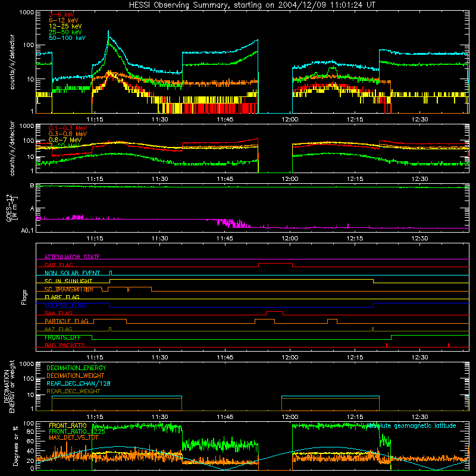This screenshot has height=476, width=476.
Task: Click the MAX_DET_VS_TOT legend label
Action: click(74, 437)
